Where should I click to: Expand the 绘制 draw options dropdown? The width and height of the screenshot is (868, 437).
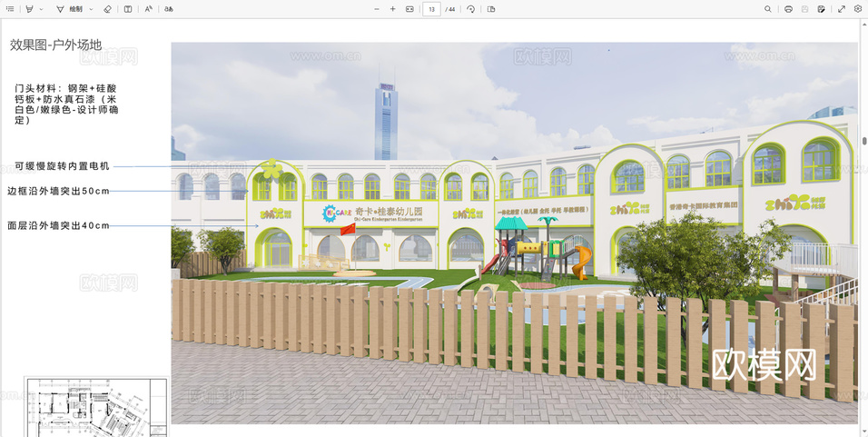pyautogui.click(x=92, y=9)
